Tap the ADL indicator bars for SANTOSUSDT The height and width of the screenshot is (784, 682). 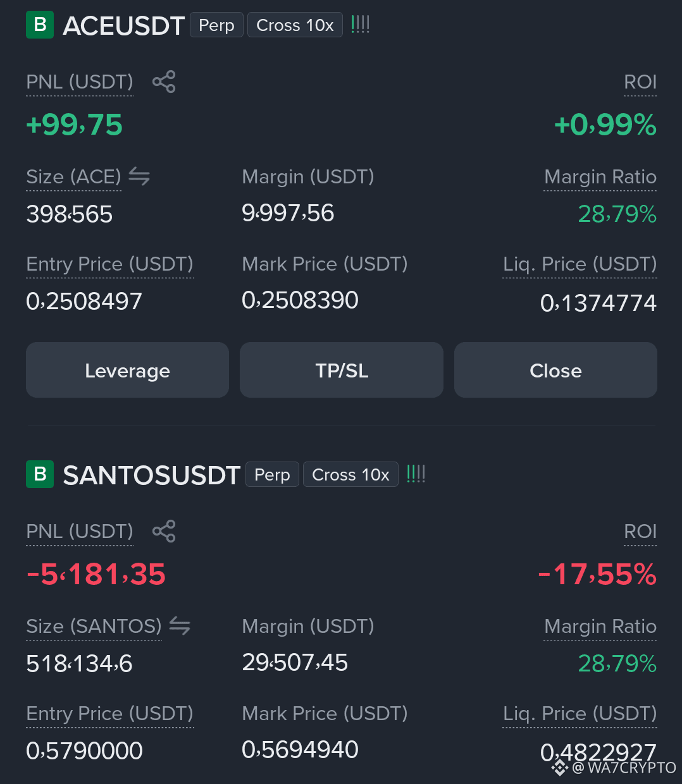click(416, 474)
